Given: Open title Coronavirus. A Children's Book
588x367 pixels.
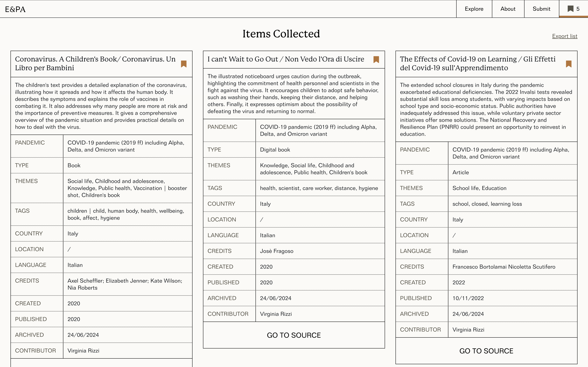Looking at the screenshot, I should pyautogui.click(x=95, y=63).
